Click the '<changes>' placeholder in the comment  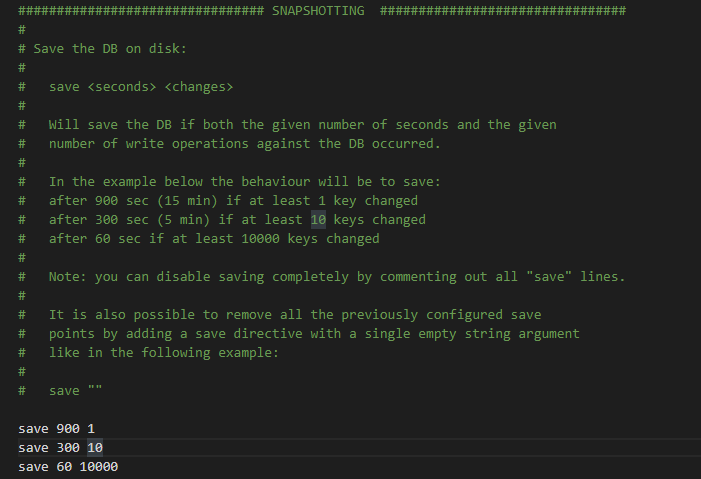coord(199,87)
